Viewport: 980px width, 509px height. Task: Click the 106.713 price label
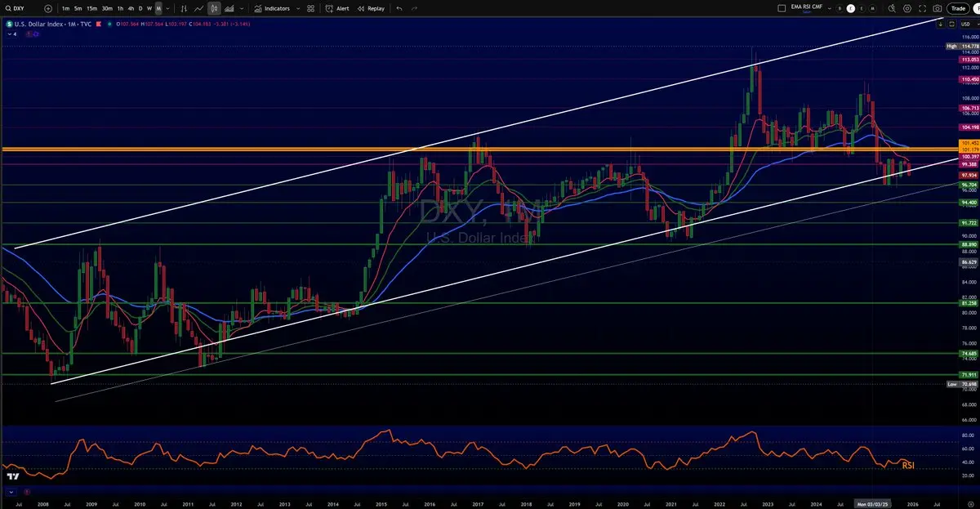pyautogui.click(x=969, y=108)
